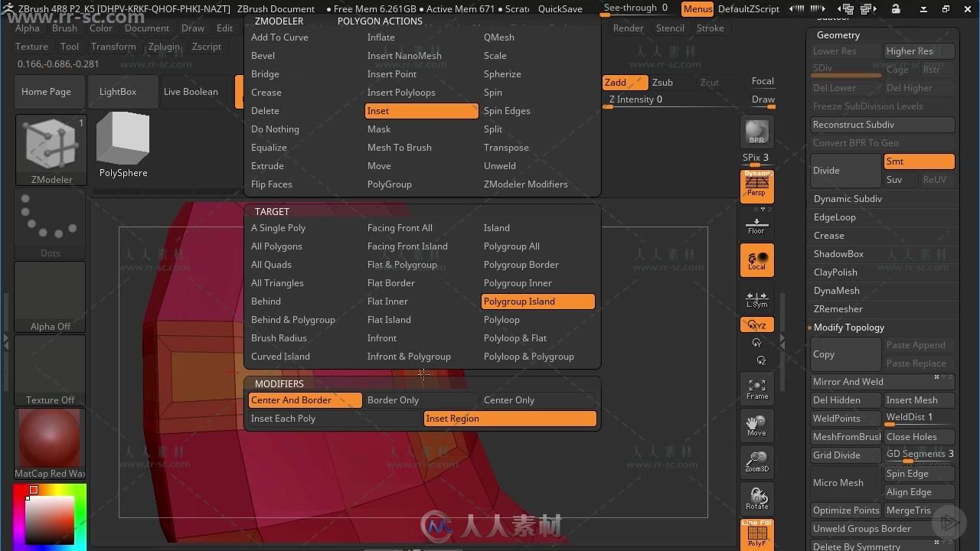Open the ZModeler brush thumbnail
This screenshot has height=551, width=980.
(x=51, y=150)
